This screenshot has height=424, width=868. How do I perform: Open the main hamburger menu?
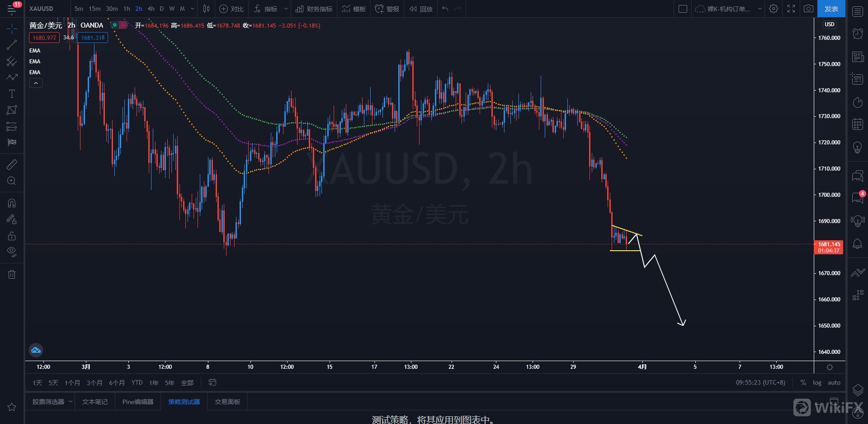pos(12,9)
